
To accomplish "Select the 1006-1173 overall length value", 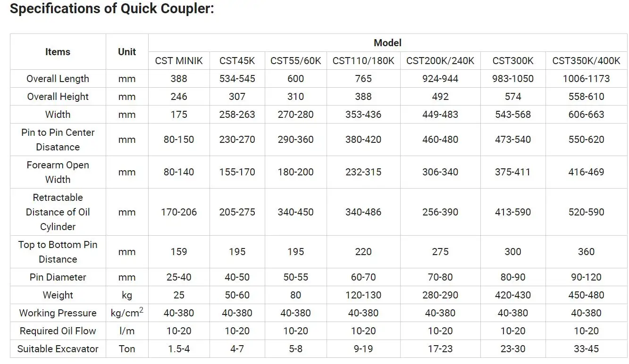I will [586, 79].
